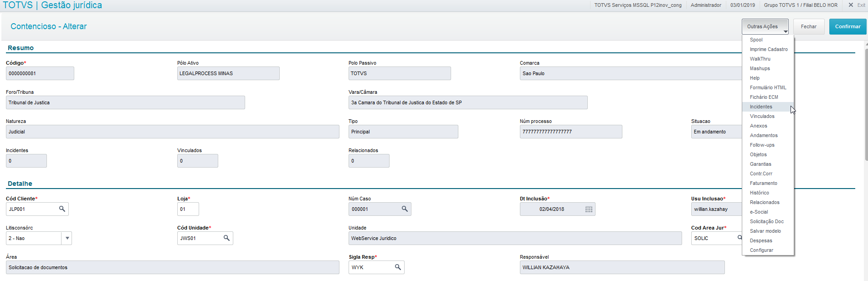Click the Fechar button

coord(808,26)
